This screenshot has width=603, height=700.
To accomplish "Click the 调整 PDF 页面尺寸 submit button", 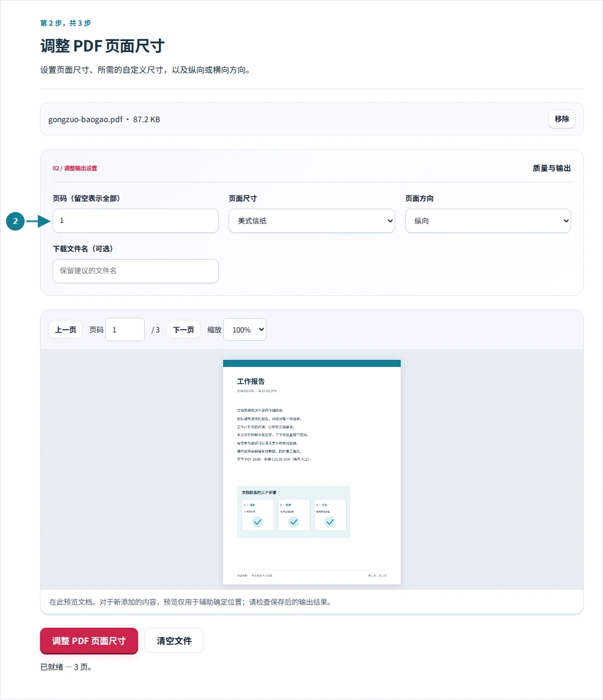I will [x=89, y=641].
